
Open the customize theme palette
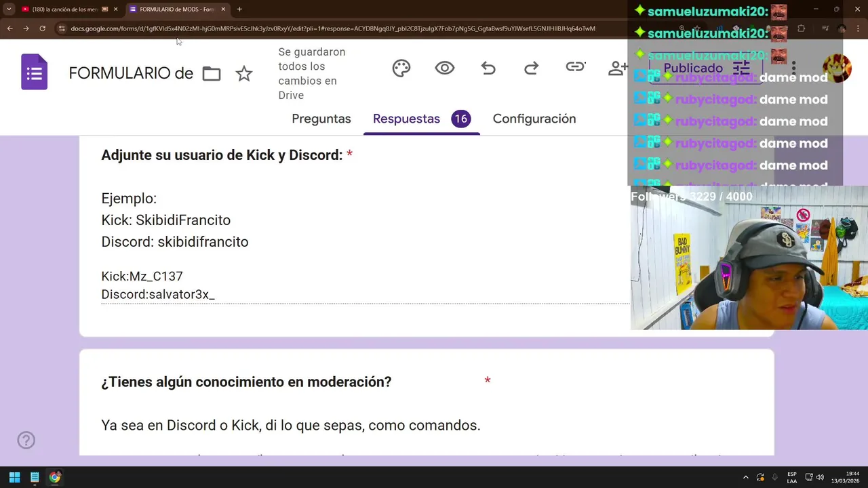click(x=401, y=68)
